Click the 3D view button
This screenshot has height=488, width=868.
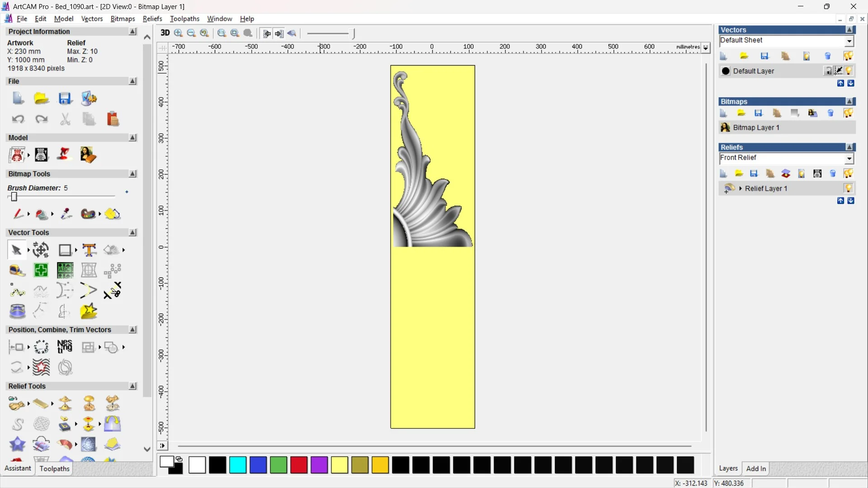pos(165,33)
